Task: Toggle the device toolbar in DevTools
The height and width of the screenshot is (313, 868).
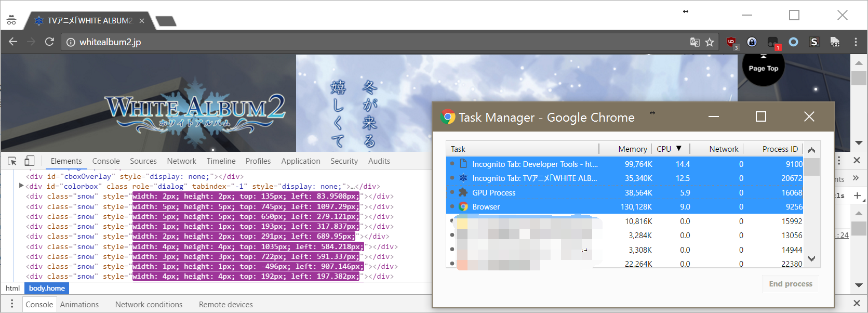Action: click(x=29, y=161)
